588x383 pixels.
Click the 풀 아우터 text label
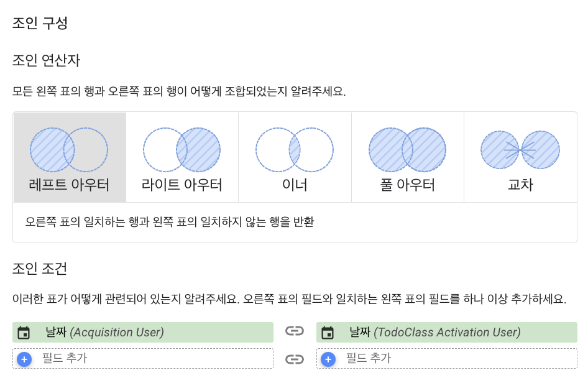(x=408, y=185)
